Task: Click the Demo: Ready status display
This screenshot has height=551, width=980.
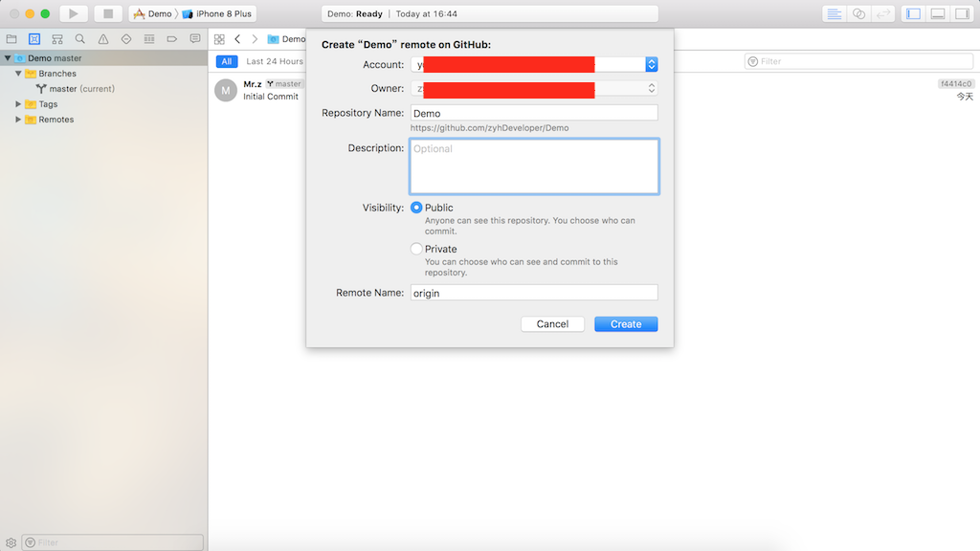Action: 489,13
